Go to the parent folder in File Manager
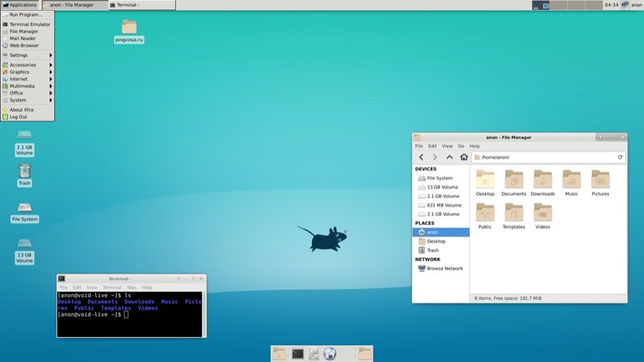644x362 pixels. pyautogui.click(x=450, y=157)
